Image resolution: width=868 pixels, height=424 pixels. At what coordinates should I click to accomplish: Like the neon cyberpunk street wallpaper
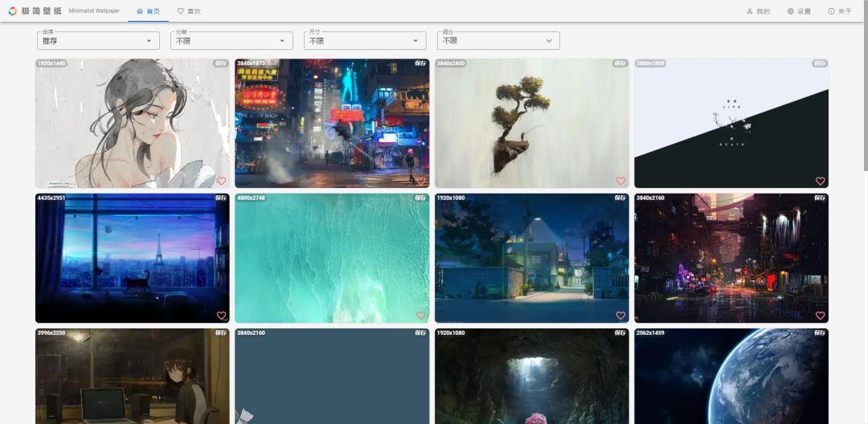point(421,181)
